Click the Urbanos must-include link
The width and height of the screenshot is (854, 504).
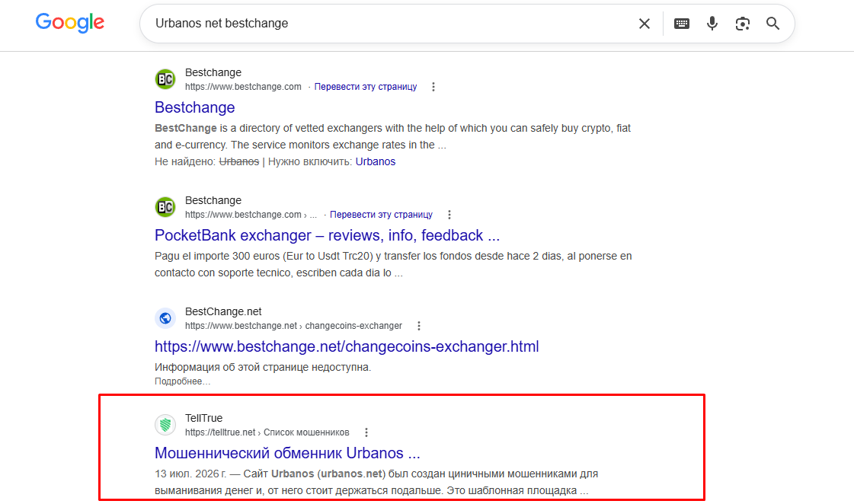coord(376,161)
